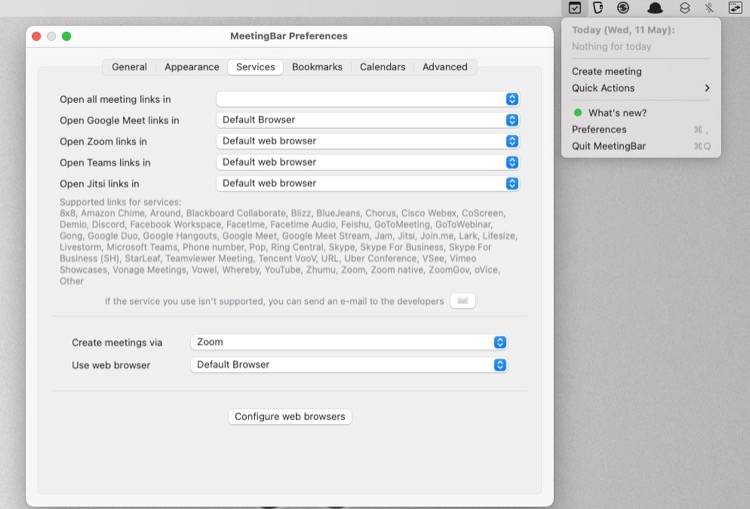
Task: Click the small e-mail developers button
Action: tap(463, 301)
